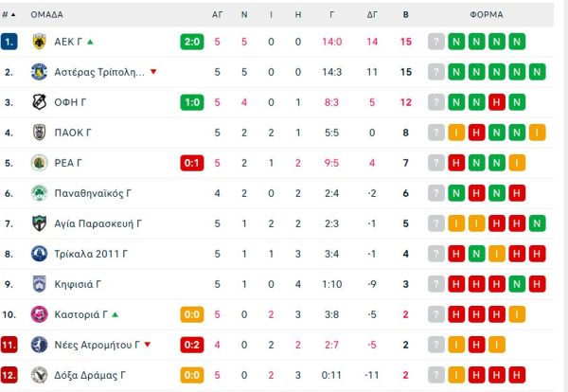Open the Δόξα Δράμας Γ eagle emblem
The width and height of the screenshot is (568, 392).
pos(40,375)
